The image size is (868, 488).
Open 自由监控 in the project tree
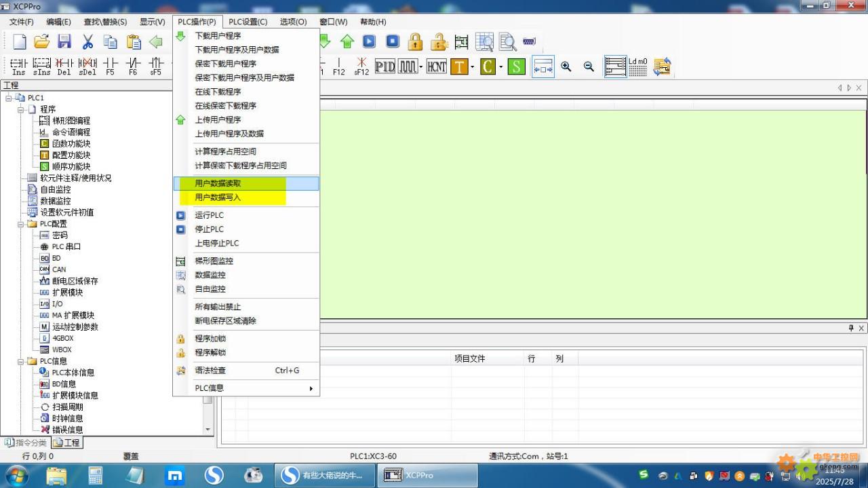[x=56, y=190]
